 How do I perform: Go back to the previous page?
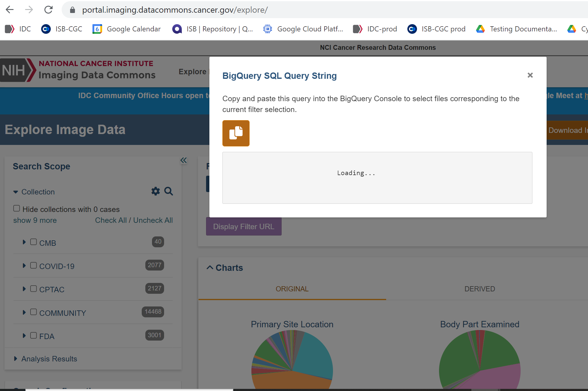(x=10, y=9)
